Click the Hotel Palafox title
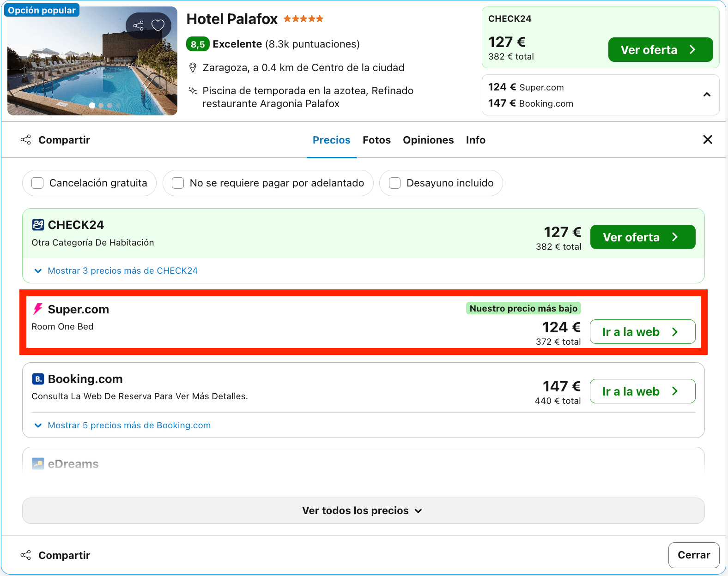This screenshot has width=728, height=576. coord(232,19)
